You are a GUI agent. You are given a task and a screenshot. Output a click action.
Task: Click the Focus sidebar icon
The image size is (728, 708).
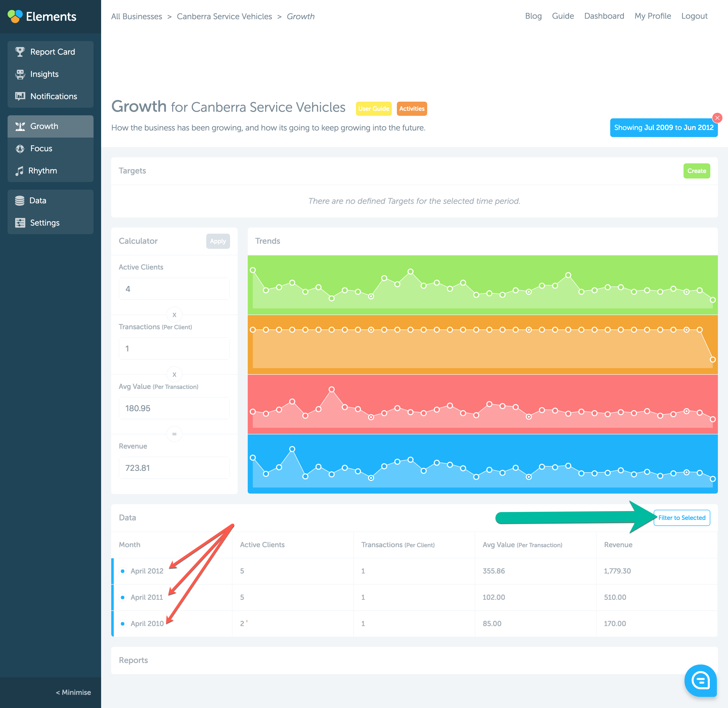pyautogui.click(x=20, y=149)
